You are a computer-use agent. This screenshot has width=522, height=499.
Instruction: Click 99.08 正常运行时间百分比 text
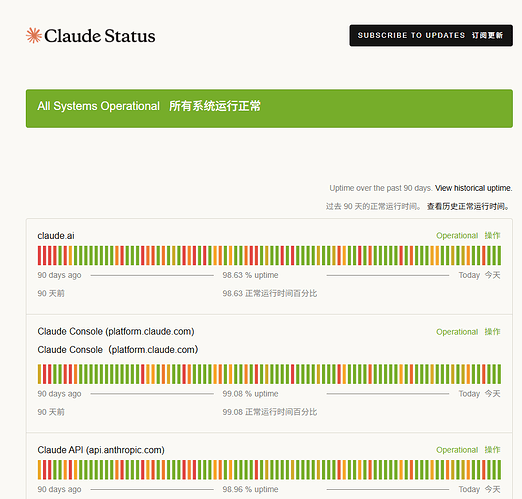270,412
